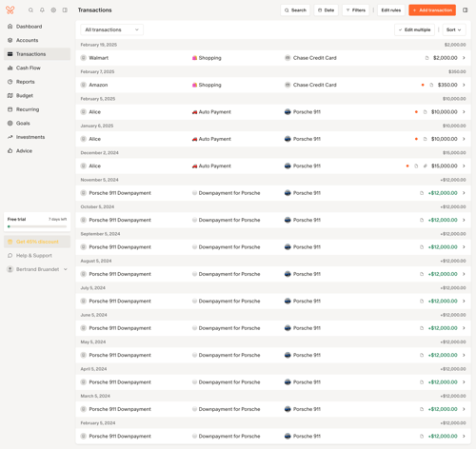Click Porsche 911 Downpayment in the June 5, 2024 row
The height and width of the screenshot is (449, 476).
coord(120,328)
